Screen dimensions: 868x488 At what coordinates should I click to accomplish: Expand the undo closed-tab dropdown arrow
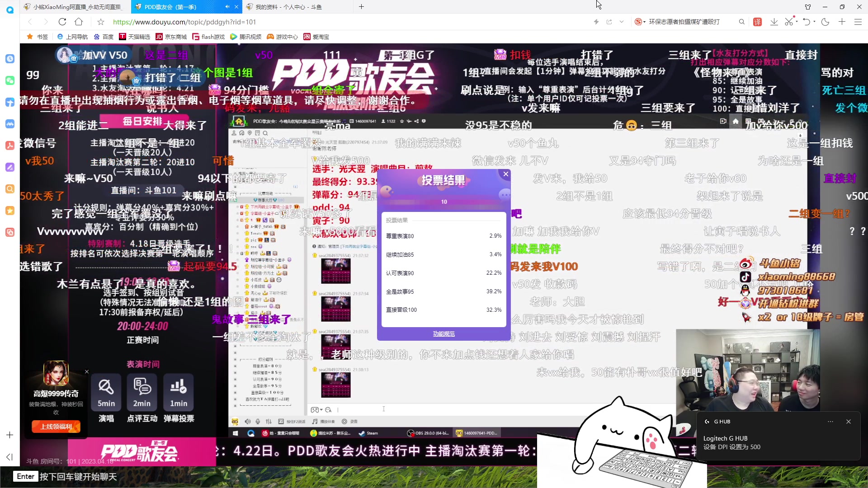pyautogui.click(x=814, y=22)
